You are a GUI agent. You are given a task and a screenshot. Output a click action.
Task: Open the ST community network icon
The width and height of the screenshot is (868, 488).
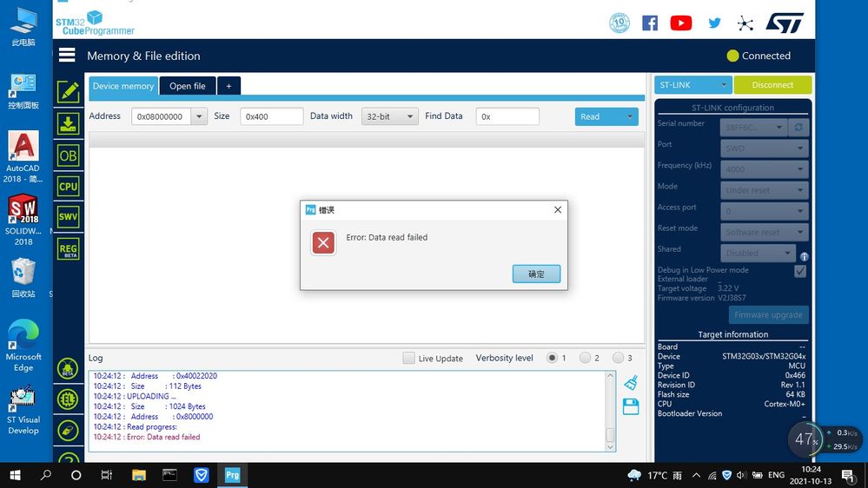click(745, 23)
